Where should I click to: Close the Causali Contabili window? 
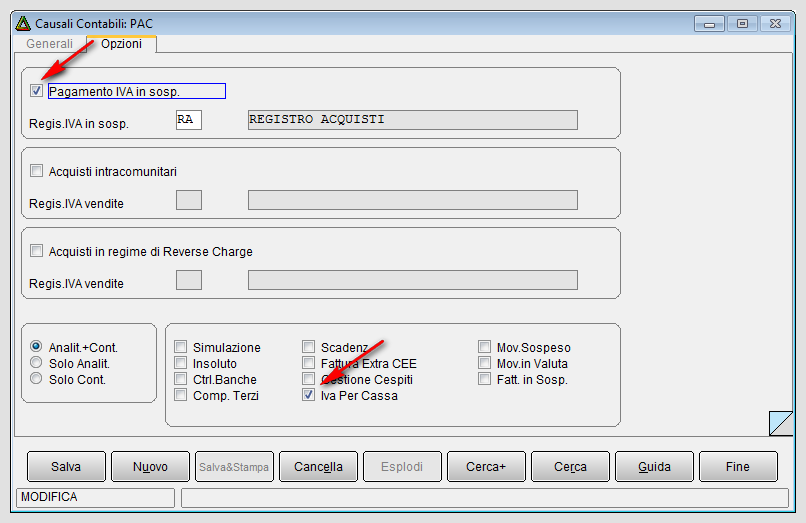(x=775, y=24)
